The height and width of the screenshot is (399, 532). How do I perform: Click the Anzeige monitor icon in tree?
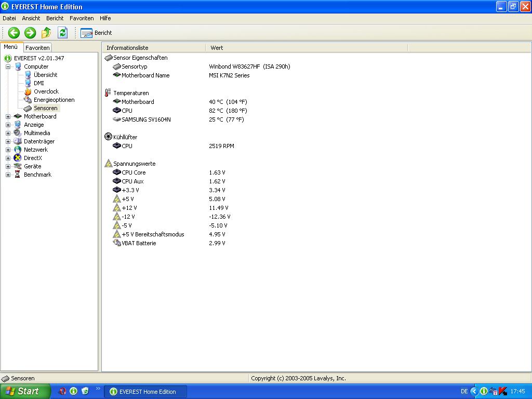(18, 125)
